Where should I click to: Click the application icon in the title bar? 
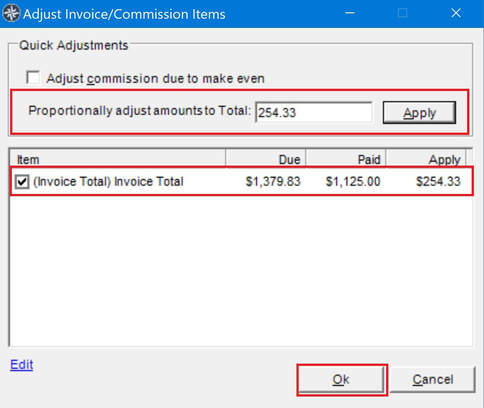click(11, 13)
